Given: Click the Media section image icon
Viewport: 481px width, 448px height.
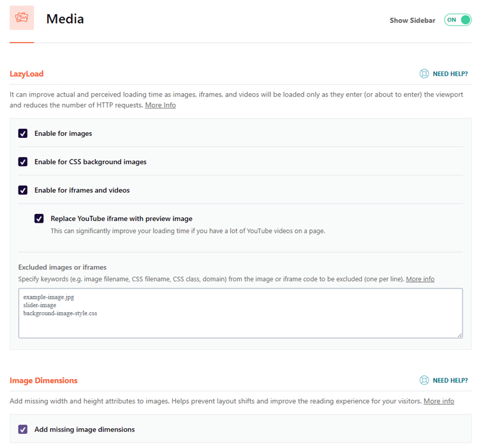Looking at the screenshot, I should point(22,17).
